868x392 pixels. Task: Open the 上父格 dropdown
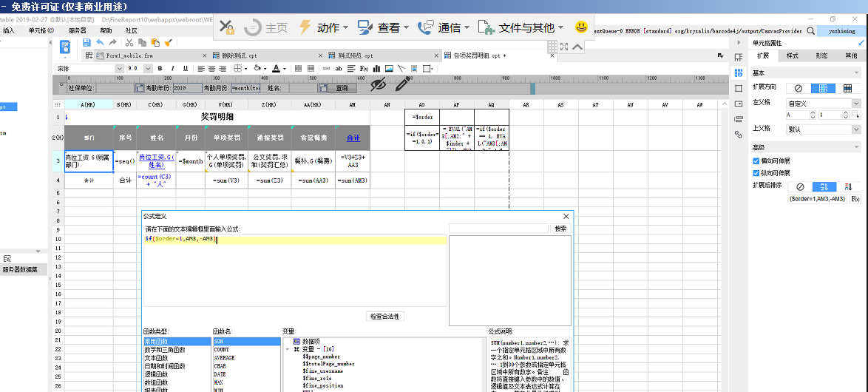(856, 129)
